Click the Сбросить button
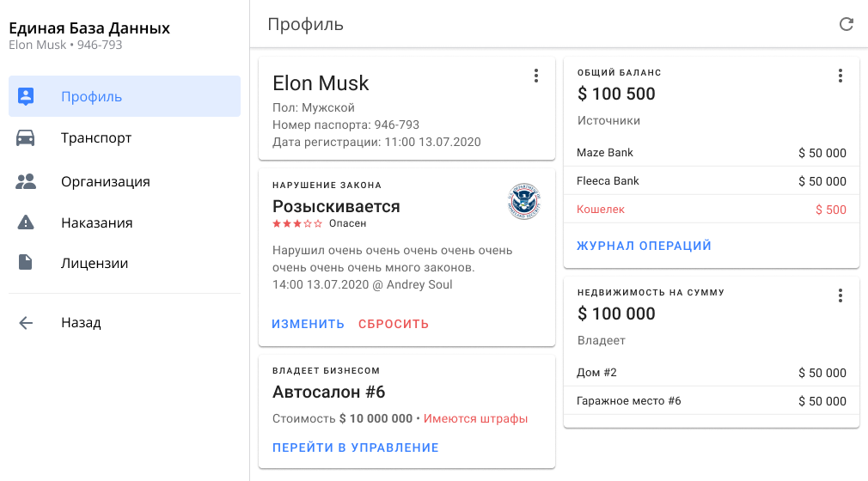This screenshot has height=481, width=868. tap(394, 324)
